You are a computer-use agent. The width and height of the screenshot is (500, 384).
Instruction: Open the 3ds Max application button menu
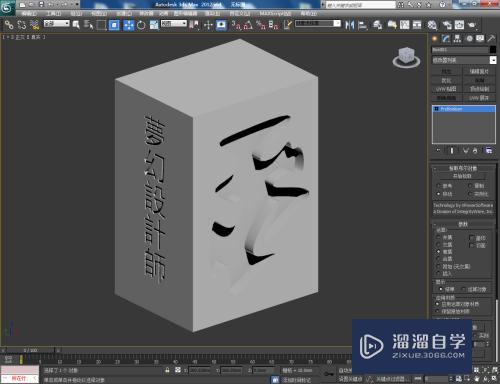7,7
